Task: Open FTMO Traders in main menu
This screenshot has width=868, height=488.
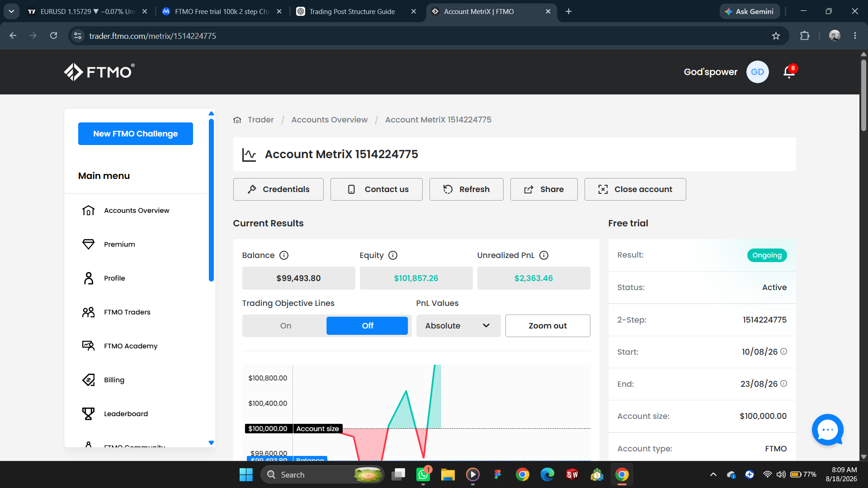Action: coord(127,312)
